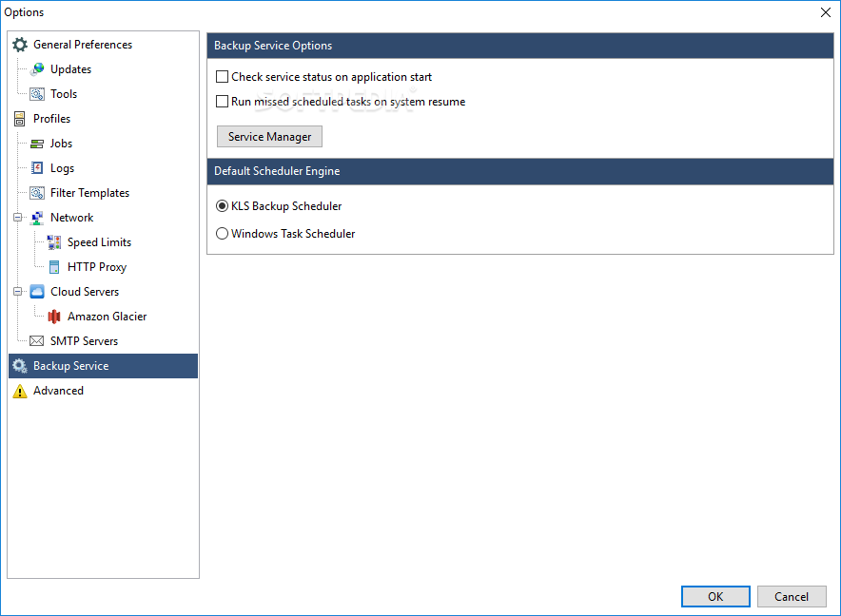
Task: Collapse the Cloud Servers tree node
Action: (x=18, y=292)
